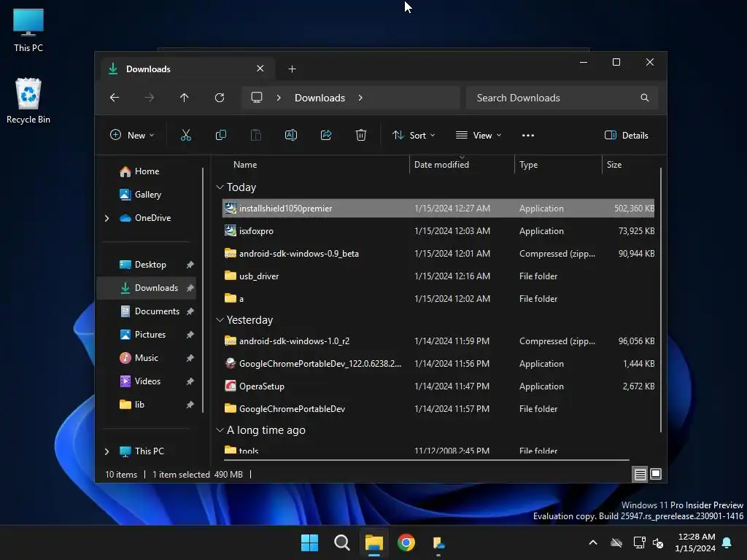Click the Paste clipboard icon
Image resolution: width=747 pixels, height=560 pixels.
tap(256, 135)
